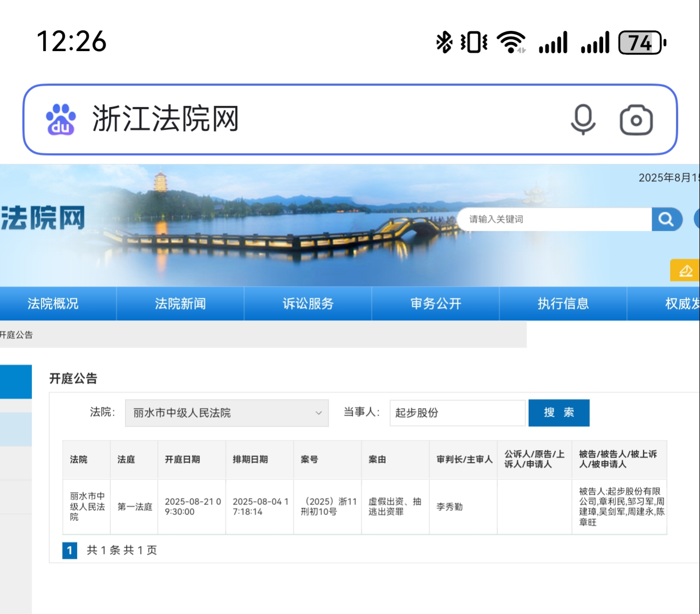The height and width of the screenshot is (614, 700).
Task: Tap the Wi-Fi status icon
Action: [511, 43]
